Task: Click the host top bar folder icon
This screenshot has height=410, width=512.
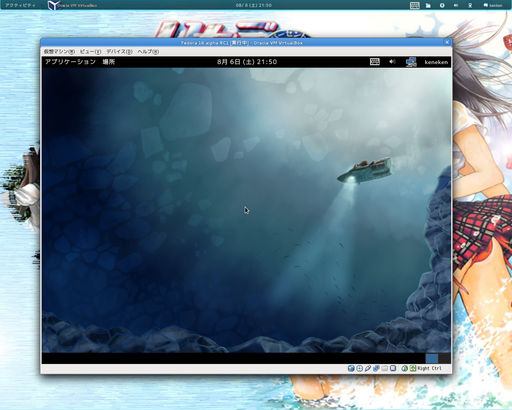Action: [x=428, y=5]
